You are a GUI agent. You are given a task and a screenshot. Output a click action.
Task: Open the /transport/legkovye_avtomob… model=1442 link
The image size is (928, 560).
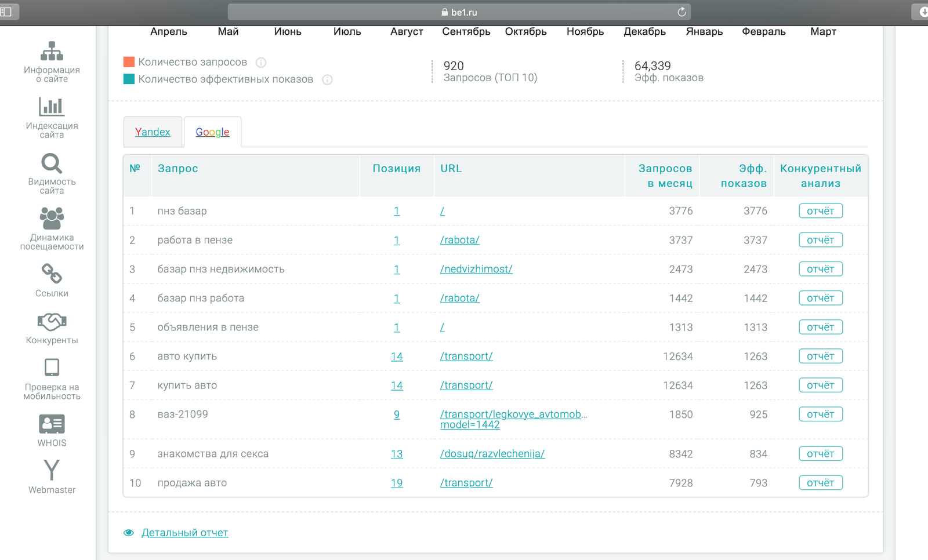click(x=513, y=419)
